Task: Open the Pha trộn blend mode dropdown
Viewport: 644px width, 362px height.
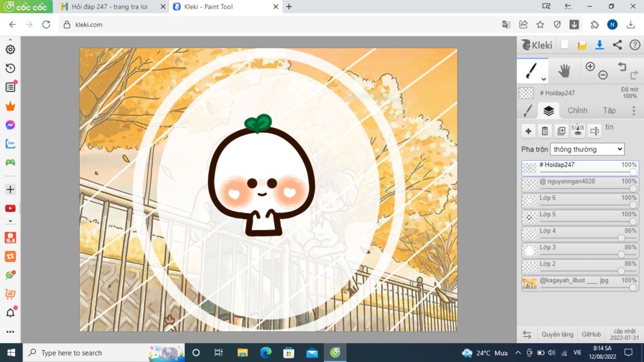Action: [587, 150]
